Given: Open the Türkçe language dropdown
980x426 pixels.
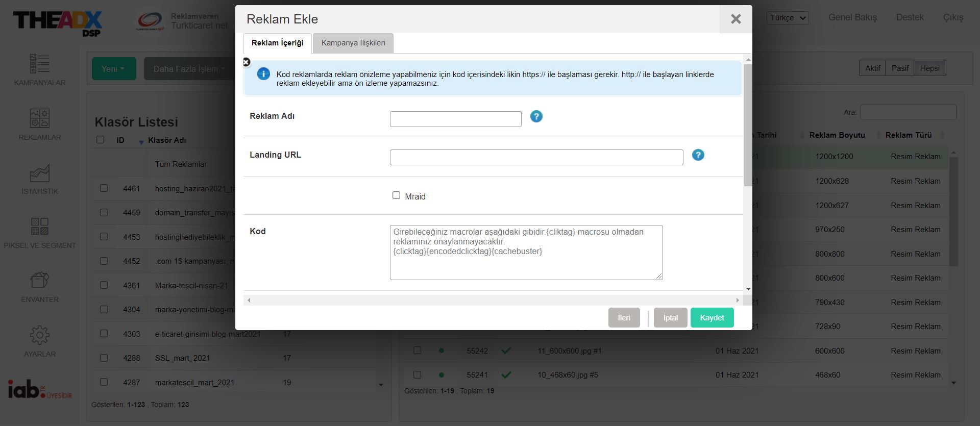Looking at the screenshot, I should [x=788, y=18].
